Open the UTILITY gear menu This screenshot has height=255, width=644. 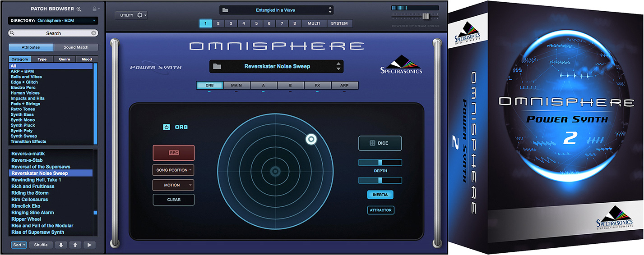131,15
